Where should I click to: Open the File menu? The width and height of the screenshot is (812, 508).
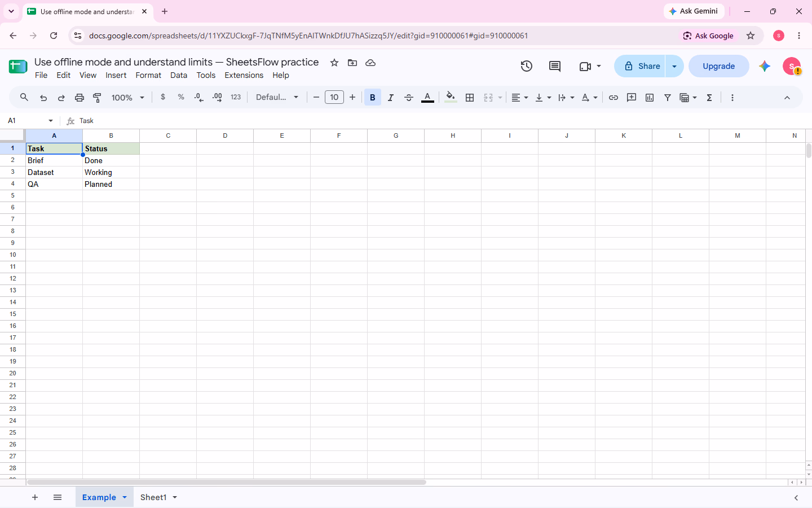tap(41, 75)
